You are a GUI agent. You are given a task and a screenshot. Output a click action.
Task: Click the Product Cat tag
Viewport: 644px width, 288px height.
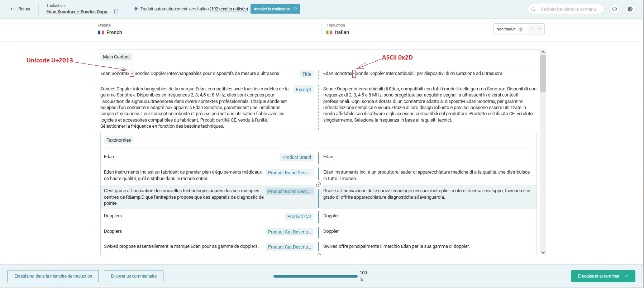[299, 216]
